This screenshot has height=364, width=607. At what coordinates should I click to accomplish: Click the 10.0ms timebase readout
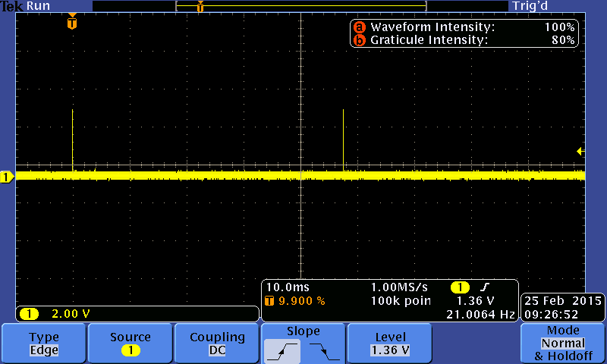tap(288, 287)
